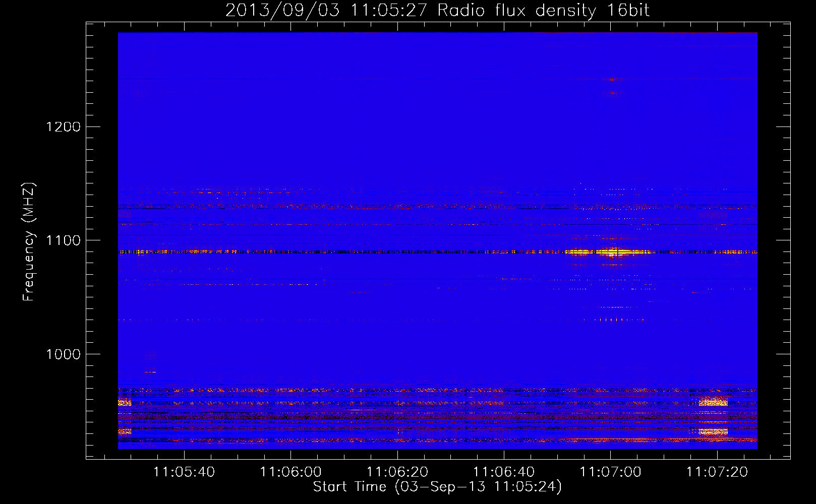Click the 11:06:20 time tick label

pos(397,472)
